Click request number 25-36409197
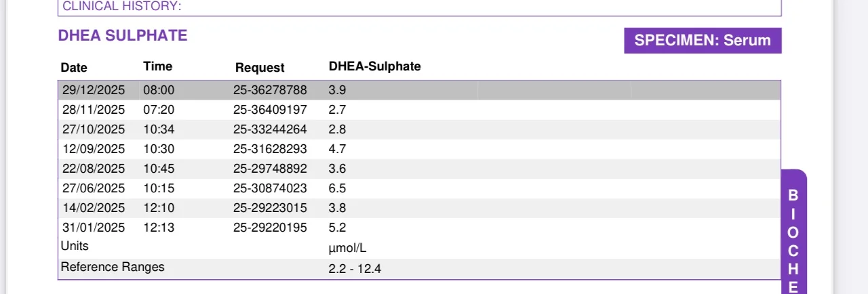 coord(270,110)
